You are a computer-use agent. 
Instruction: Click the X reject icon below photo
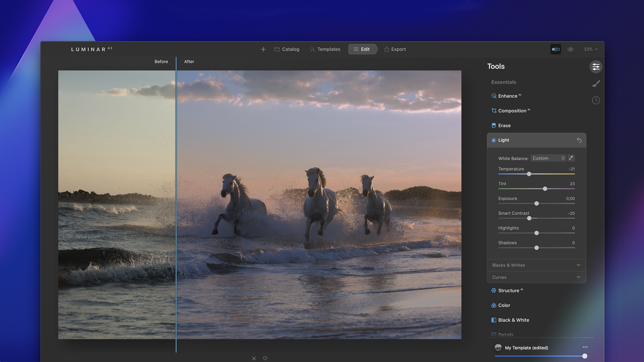[254, 358]
